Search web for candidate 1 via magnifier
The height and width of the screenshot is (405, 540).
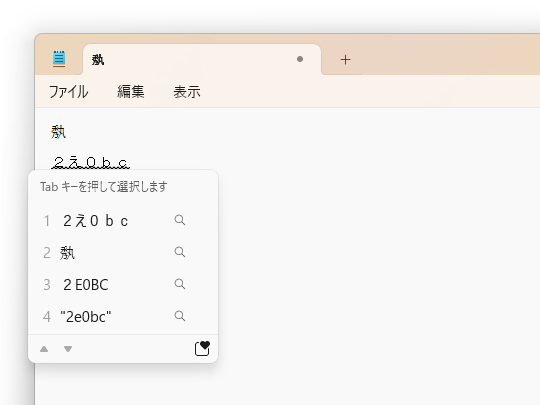(x=180, y=220)
